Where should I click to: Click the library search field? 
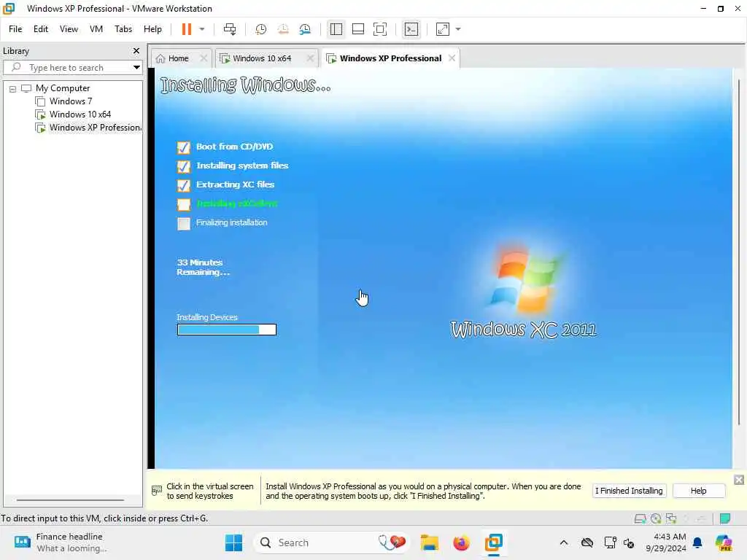click(71, 67)
